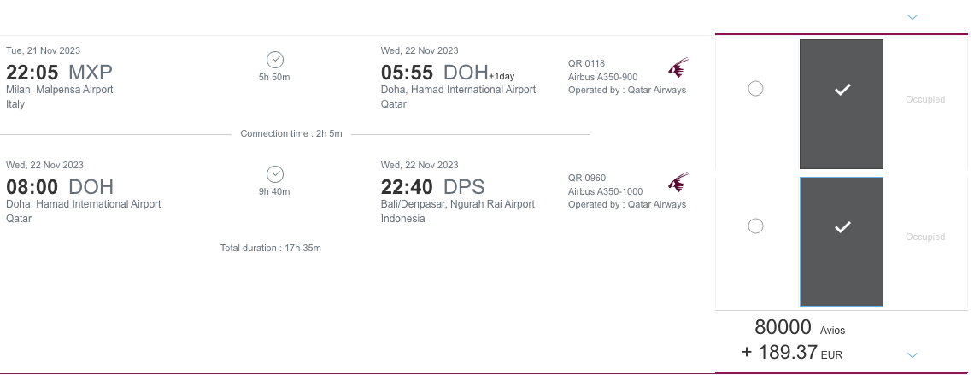Click the Occupied label in the Doha–Bali row
This screenshot has height=375, width=980.
coord(925,237)
